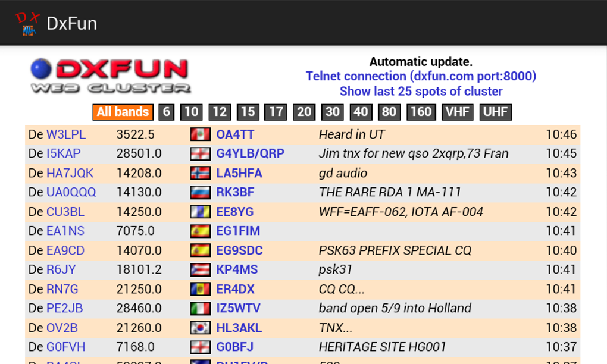The image size is (607, 364).
Task: Click comment 'PSK63 PREFIX SPECIAL CQ'
Action: (x=395, y=250)
